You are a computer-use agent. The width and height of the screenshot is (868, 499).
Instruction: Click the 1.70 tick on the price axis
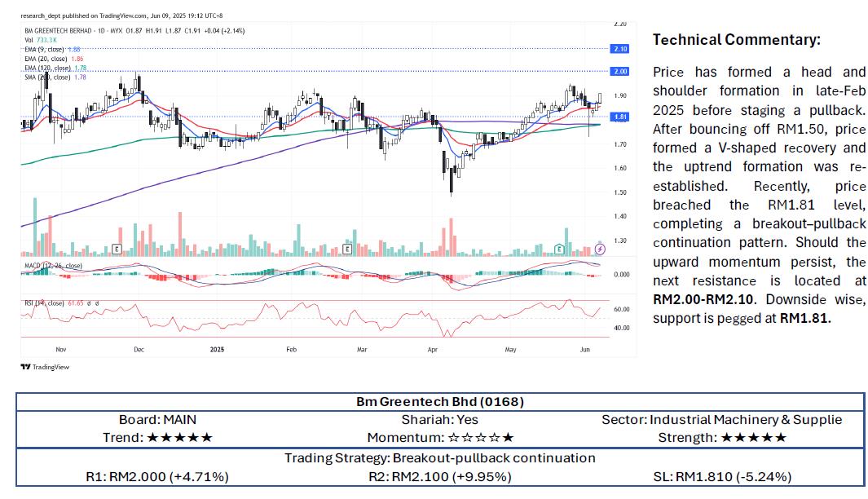[x=620, y=144]
